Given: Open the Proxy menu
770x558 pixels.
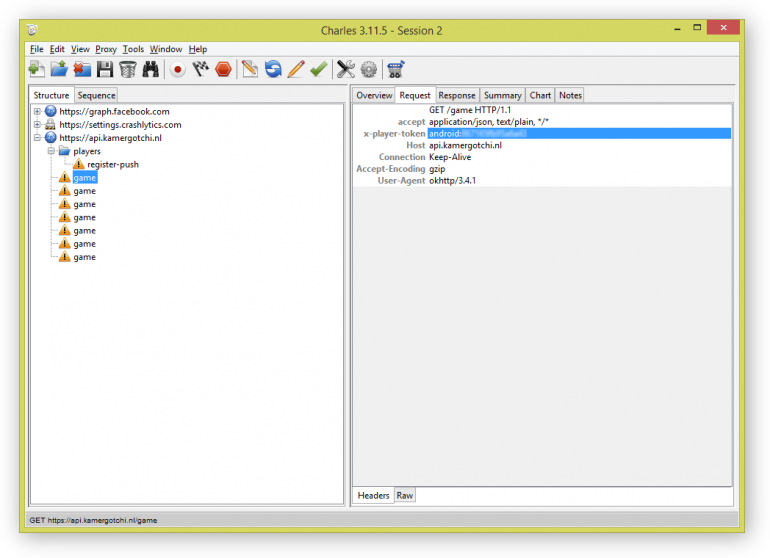Looking at the screenshot, I should 106,49.
